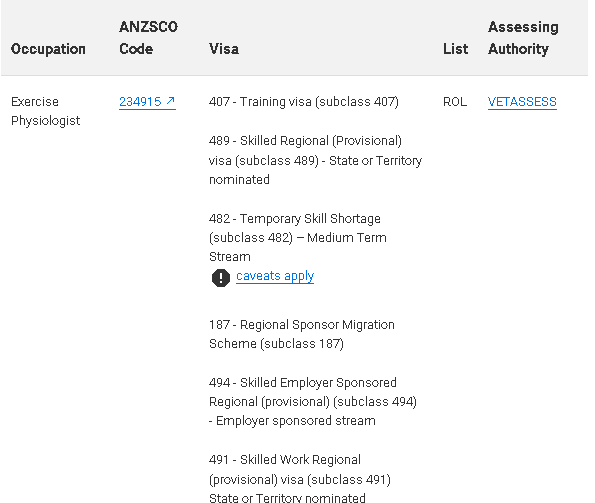Open the 234915 ANZSCO code link
Screen dimensions: 595x503
[x=147, y=102]
